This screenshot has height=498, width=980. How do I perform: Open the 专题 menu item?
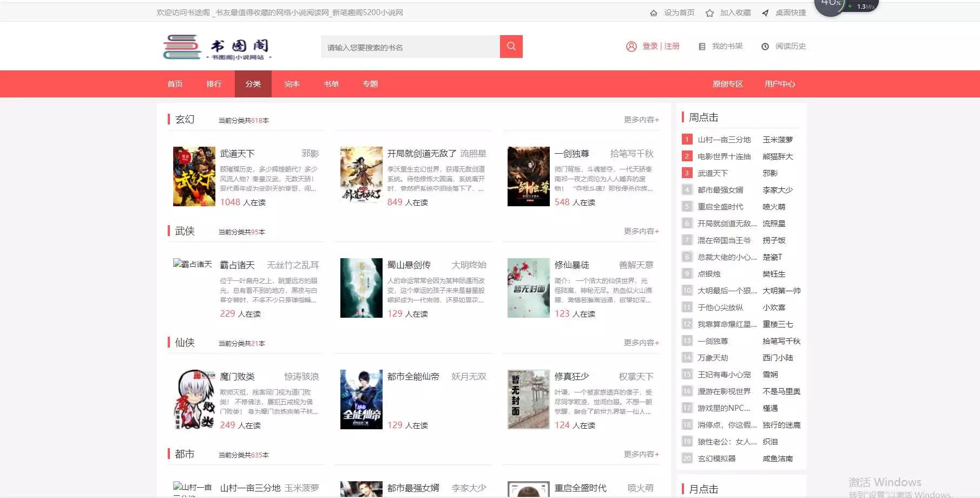pos(370,84)
